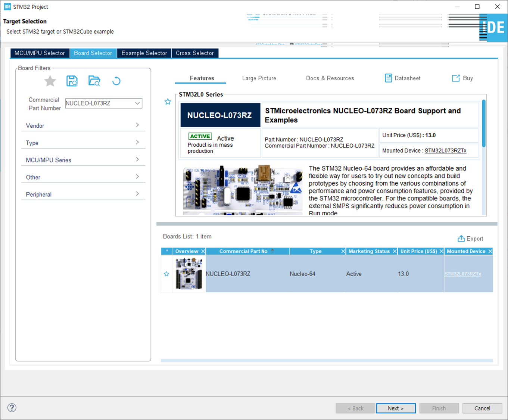
Task: Click the boards list horizontal scrollbar
Action: pyautogui.click(x=327, y=361)
